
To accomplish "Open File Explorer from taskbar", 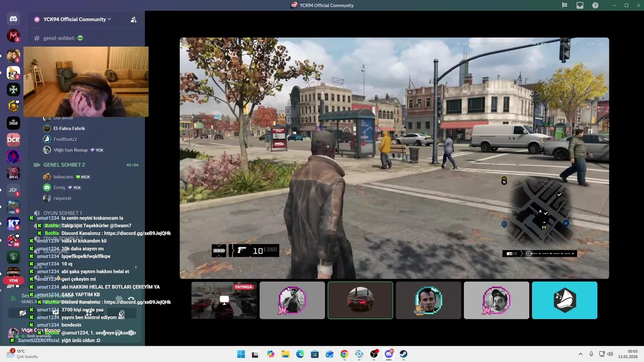I will (x=285, y=354).
